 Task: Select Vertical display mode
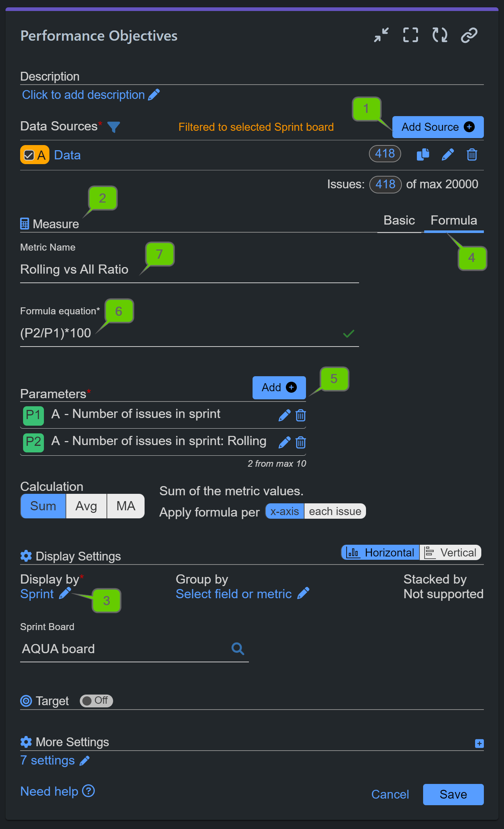(x=451, y=552)
